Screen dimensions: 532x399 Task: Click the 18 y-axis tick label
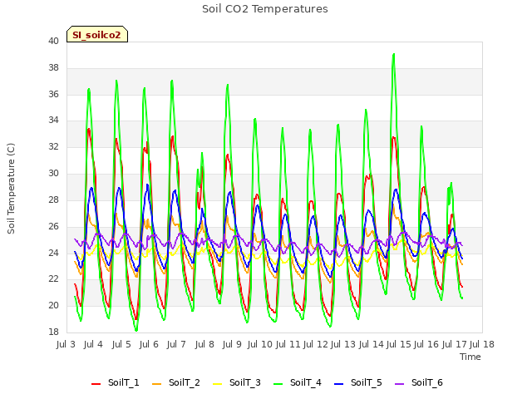pyautogui.click(x=53, y=332)
